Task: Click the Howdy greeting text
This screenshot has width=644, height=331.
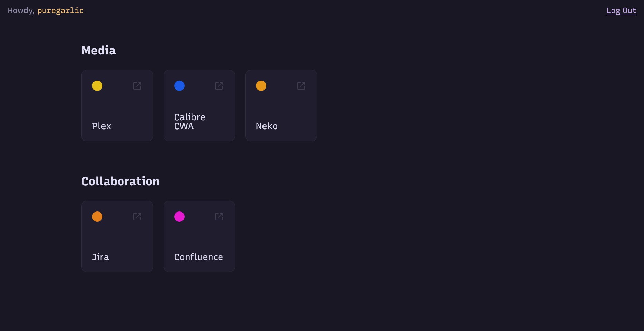Action: pyautogui.click(x=21, y=11)
